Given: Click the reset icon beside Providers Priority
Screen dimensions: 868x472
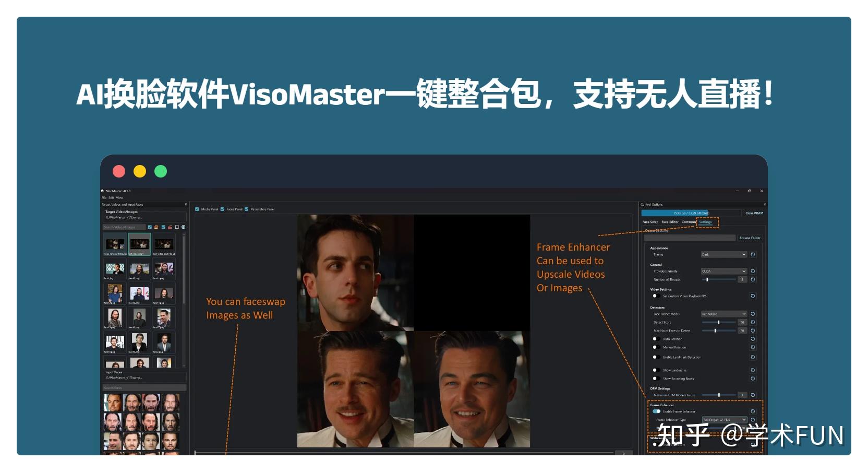Looking at the screenshot, I should pyautogui.click(x=753, y=272).
